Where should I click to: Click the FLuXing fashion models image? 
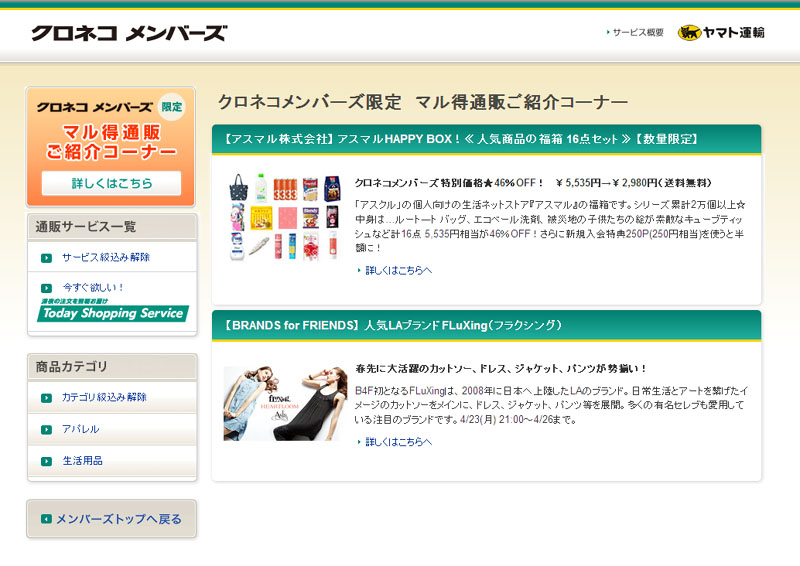click(x=281, y=403)
